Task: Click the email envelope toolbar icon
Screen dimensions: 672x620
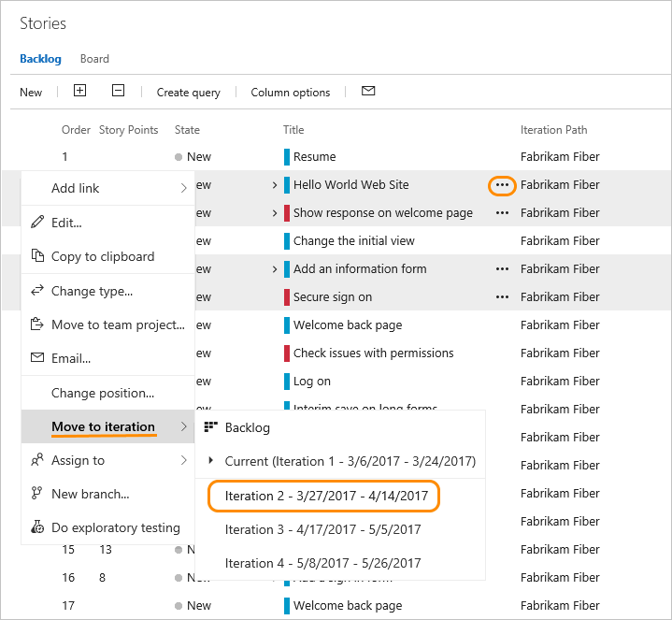Action: point(368,91)
